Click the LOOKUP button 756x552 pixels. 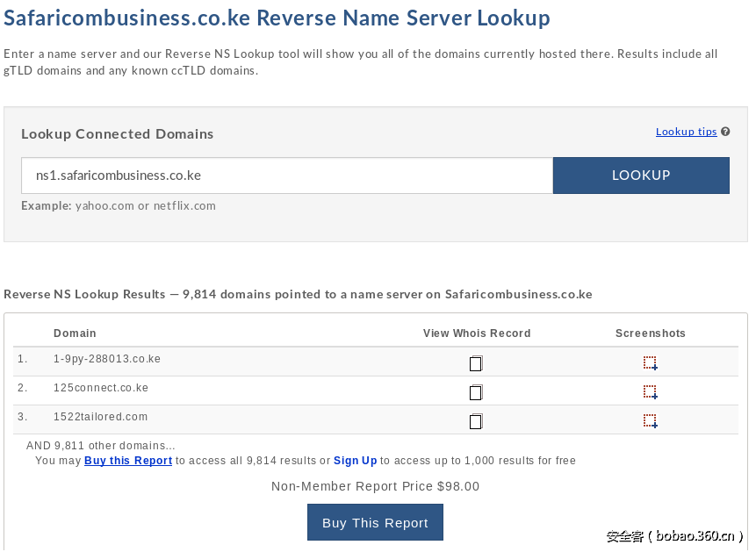click(x=641, y=176)
